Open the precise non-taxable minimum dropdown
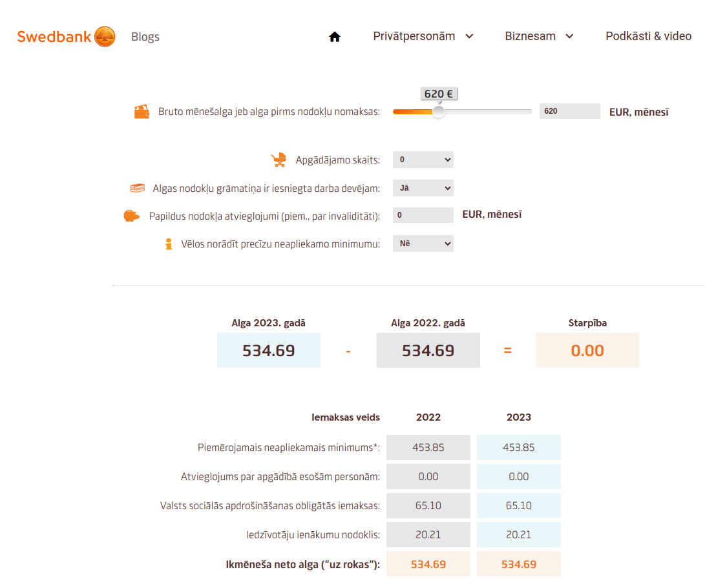The height and width of the screenshot is (588, 705). (x=423, y=244)
